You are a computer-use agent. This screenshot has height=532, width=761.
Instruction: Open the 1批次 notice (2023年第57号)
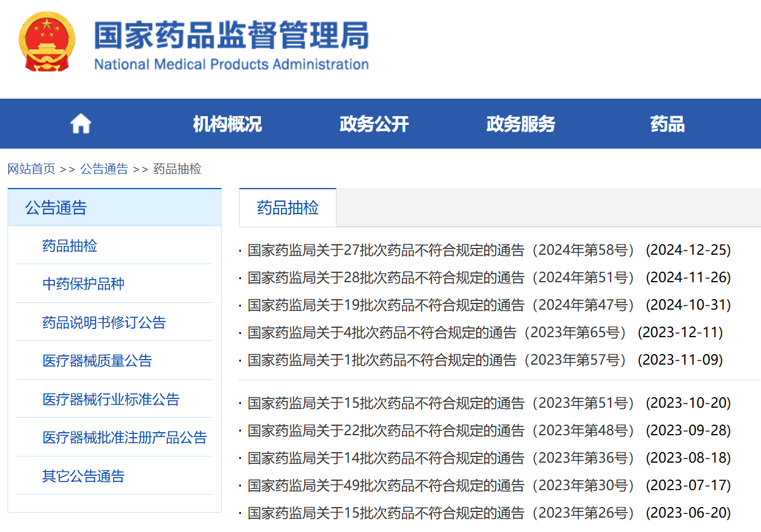tap(438, 360)
